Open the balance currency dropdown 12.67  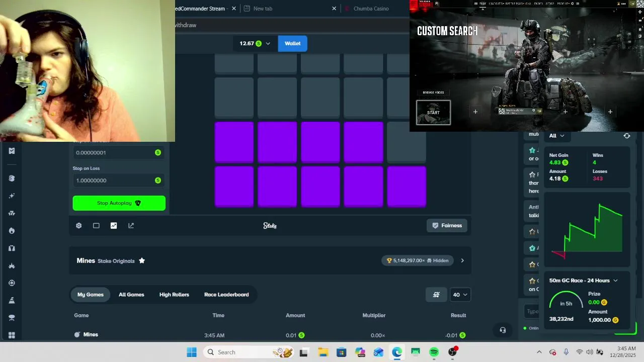pos(255,43)
